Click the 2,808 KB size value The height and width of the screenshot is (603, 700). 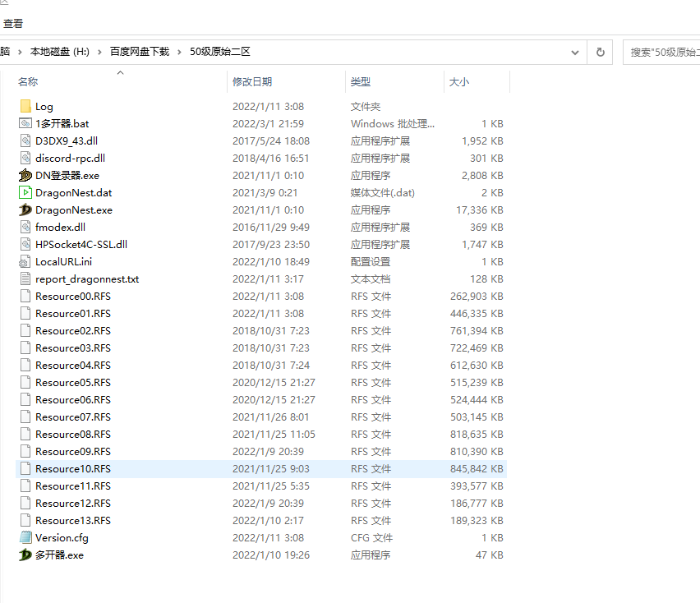pos(482,176)
